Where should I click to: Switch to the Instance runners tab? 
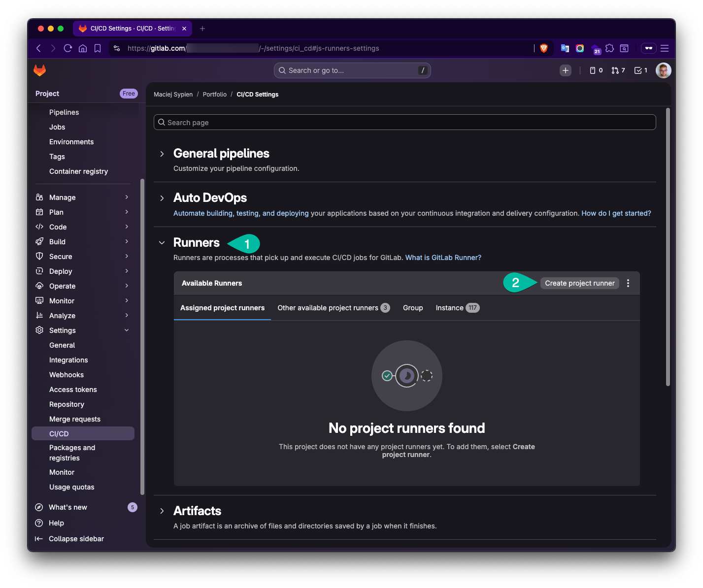tap(450, 307)
